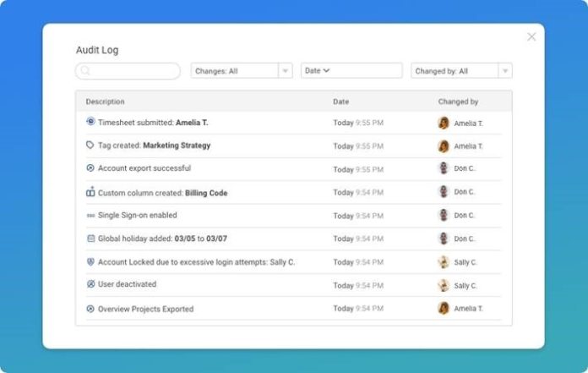Click the column icon beside Custom column created

coord(90,192)
